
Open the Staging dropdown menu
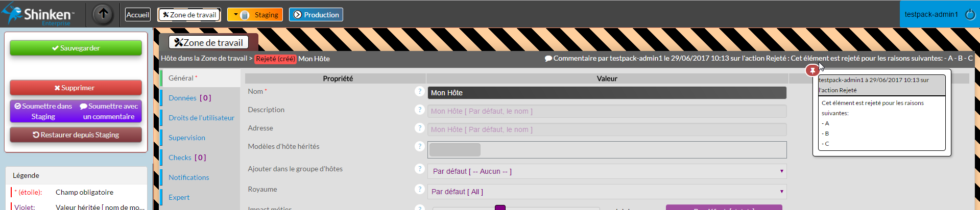click(x=236, y=15)
